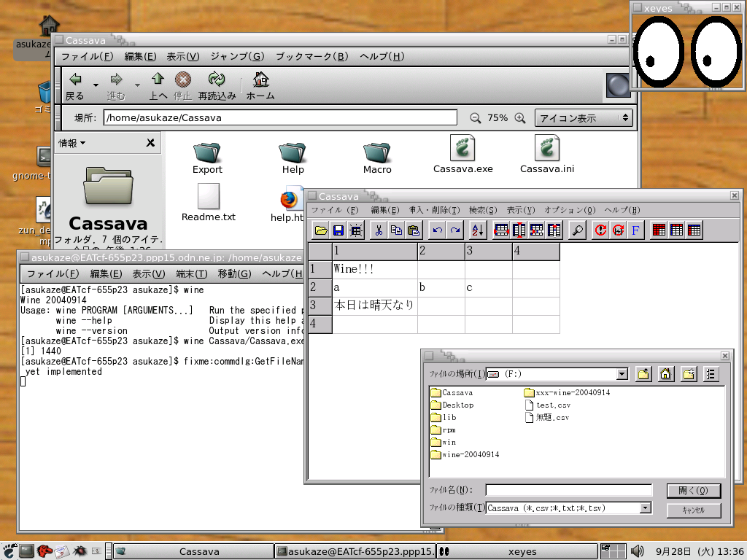Click the blue F font icon
The image size is (747, 560).
635,230
